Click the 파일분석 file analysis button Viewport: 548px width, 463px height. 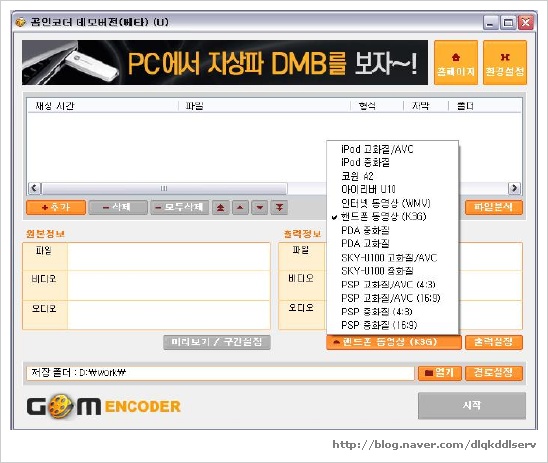click(494, 208)
